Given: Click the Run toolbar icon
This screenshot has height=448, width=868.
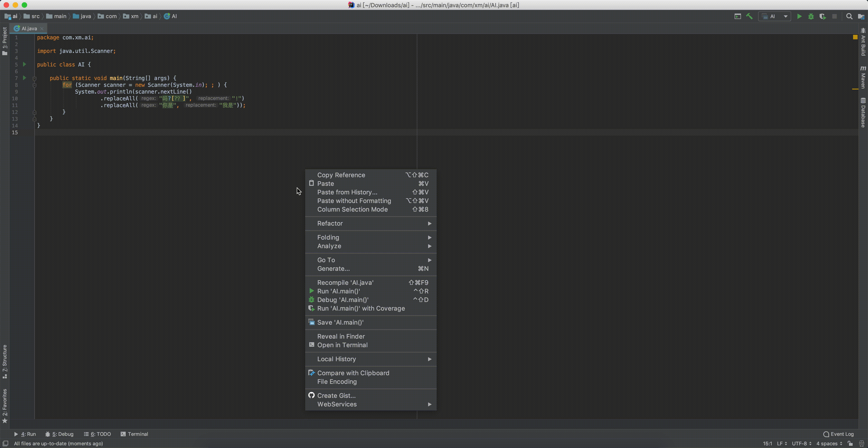Looking at the screenshot, I should tap(799, 16).
